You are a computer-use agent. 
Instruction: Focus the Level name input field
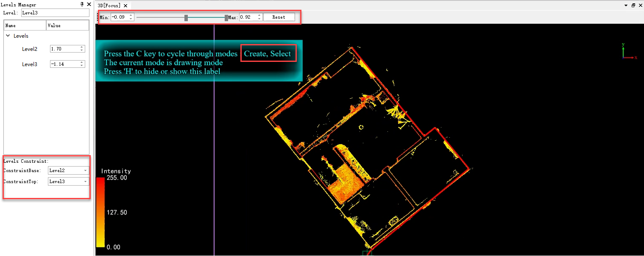coord(55,13)
